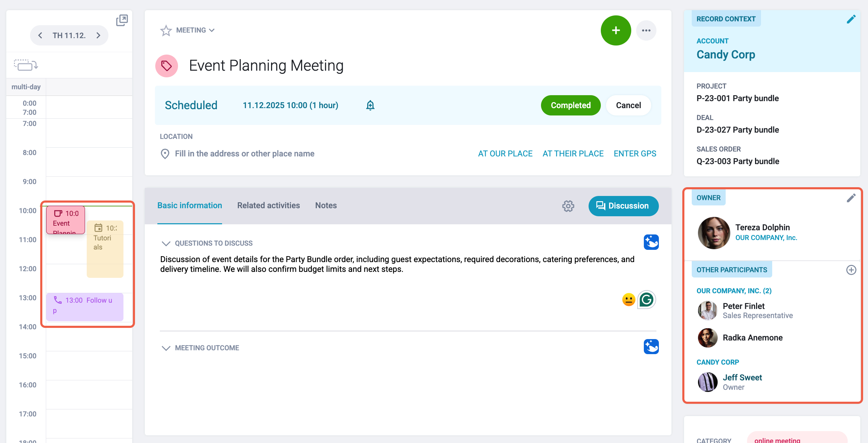Switch to Related activities tab
868x443 pixels.
coord(269,205)
